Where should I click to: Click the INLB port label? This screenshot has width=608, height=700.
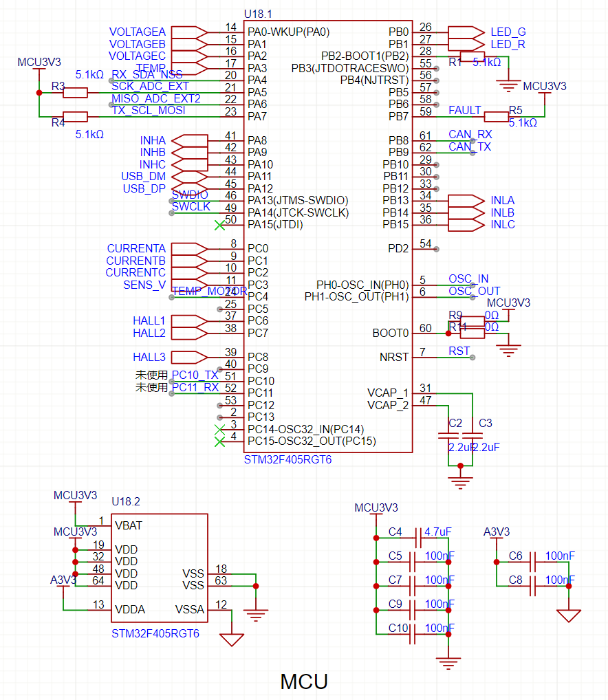(x=503, y=213)
